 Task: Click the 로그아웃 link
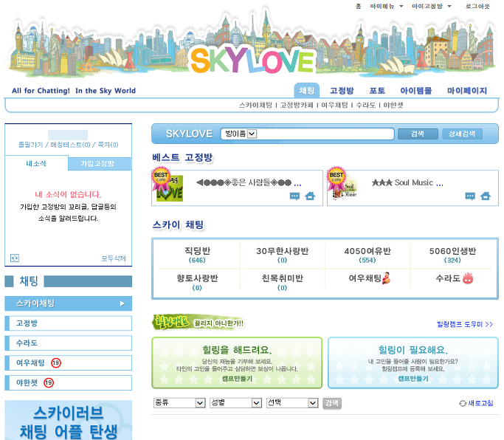(477, 6)
